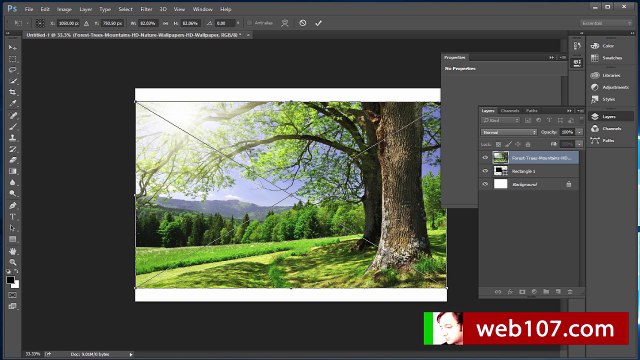Switch to the Paths tab

click(532, 111)
